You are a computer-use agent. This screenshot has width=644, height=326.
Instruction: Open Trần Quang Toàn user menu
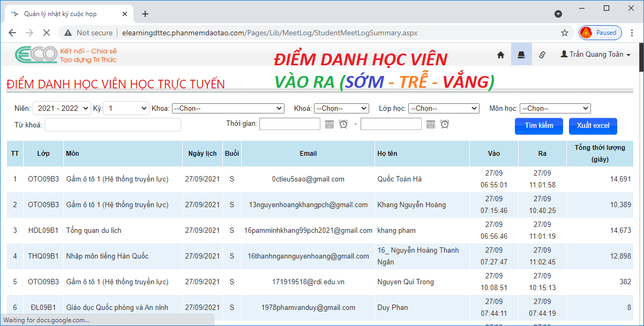click(x=595, y=55)
